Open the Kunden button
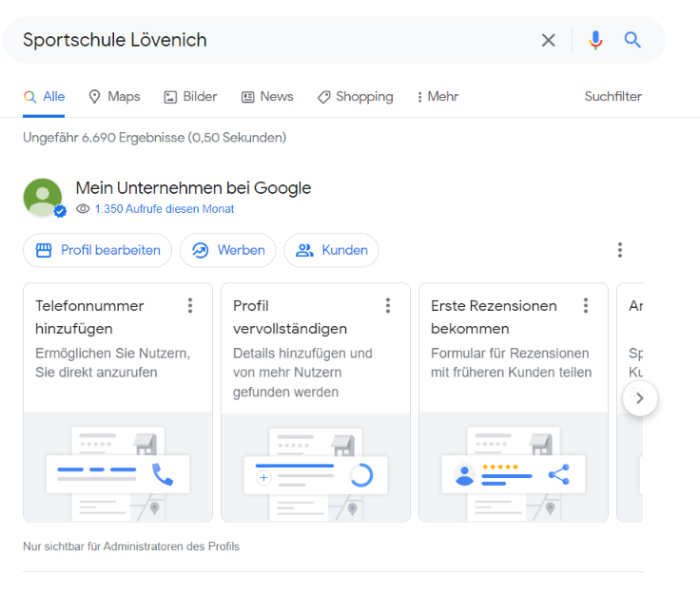The image size is (700, 595). [331, 250]
